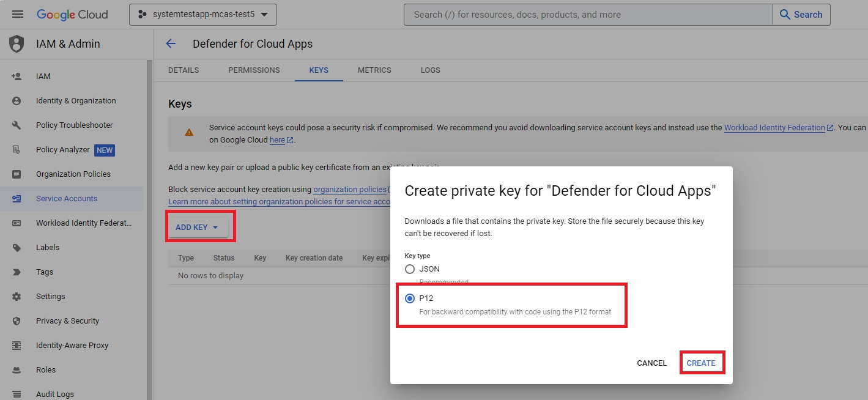This screenshot has height=400, width=868.
Task: Click the search field for resources and docs
Action: [587, 15]
